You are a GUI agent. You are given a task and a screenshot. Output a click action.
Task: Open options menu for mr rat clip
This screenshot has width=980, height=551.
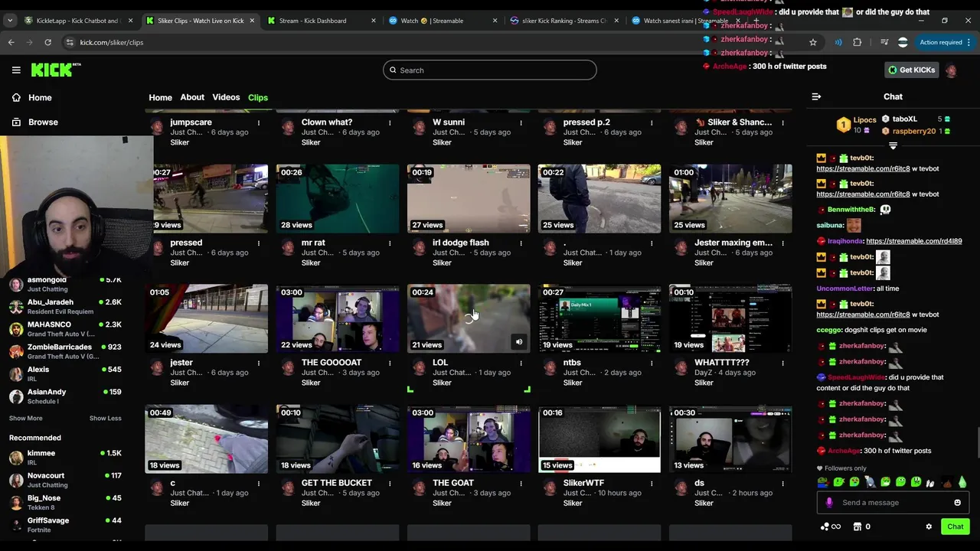pos(390,243)
